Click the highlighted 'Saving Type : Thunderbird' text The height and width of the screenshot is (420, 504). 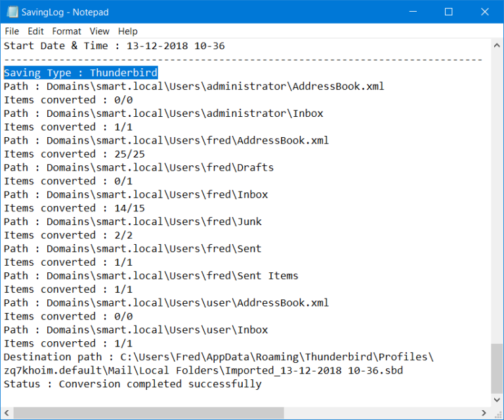(81, 73)
